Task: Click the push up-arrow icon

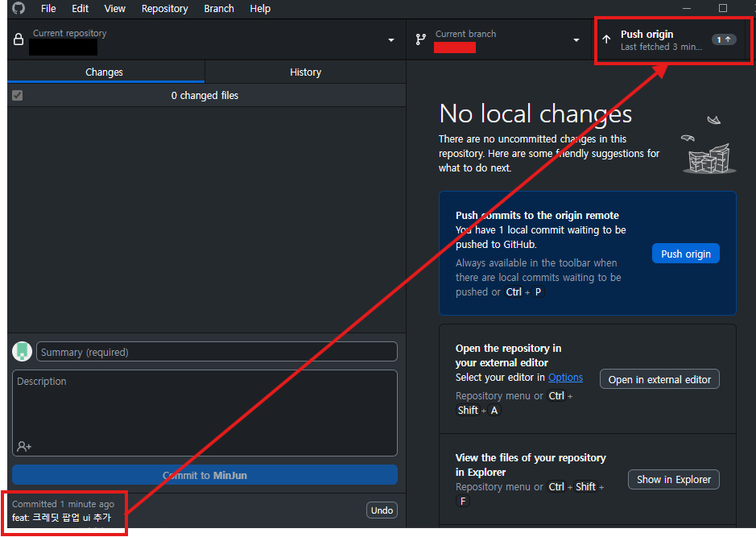Action: (606, 39)
